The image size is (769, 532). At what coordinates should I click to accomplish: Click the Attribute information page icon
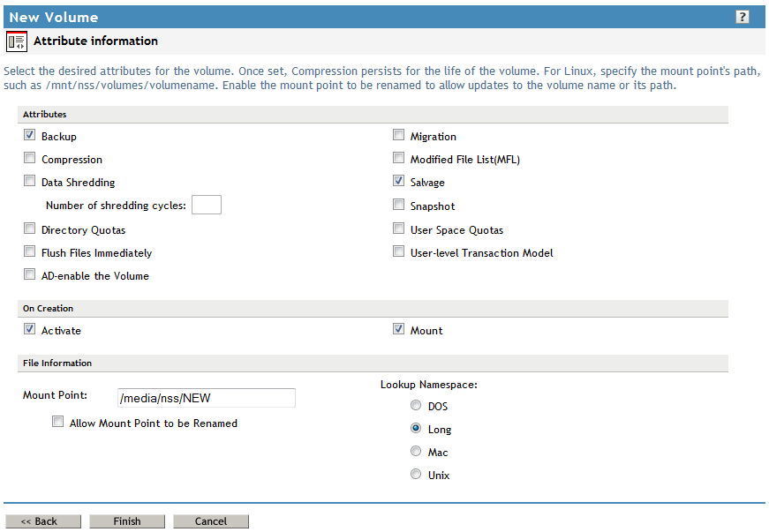(16, 41)
